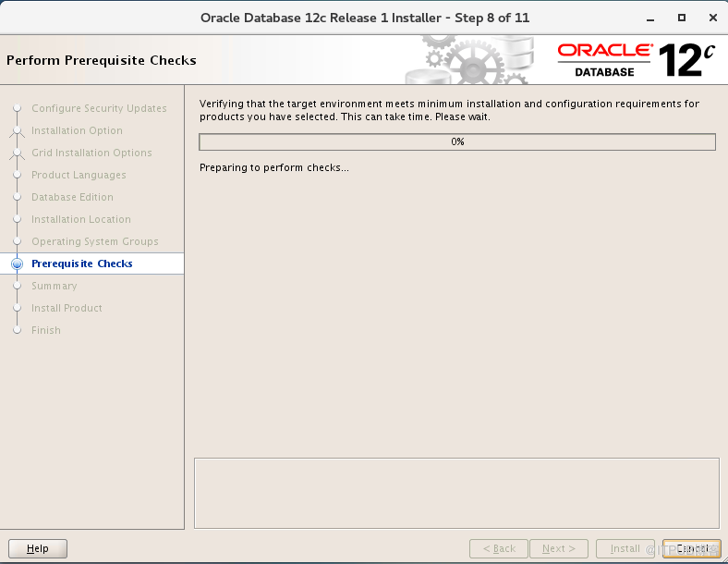Select Installation Option step
This screenshot has width=728, height=564.
77,130
